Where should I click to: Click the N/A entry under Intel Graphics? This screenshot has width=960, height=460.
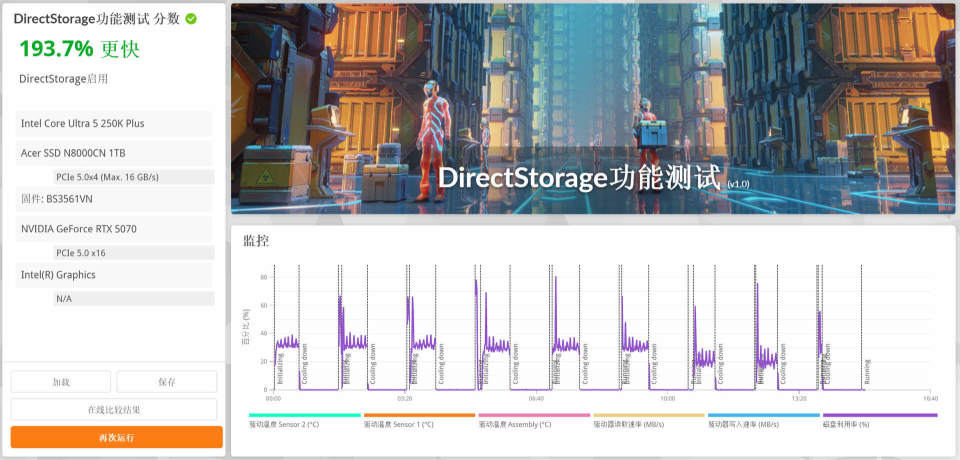(134, 299)
